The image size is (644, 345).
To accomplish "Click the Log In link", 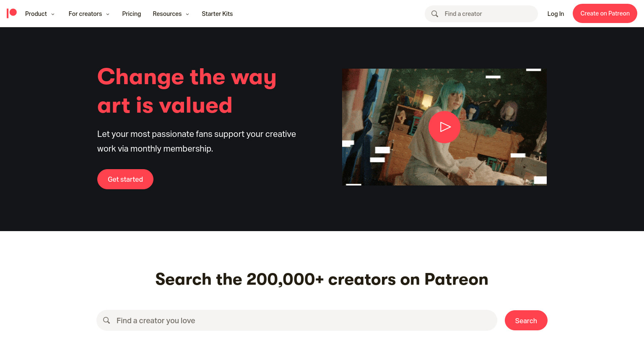I will coord(556,14).
